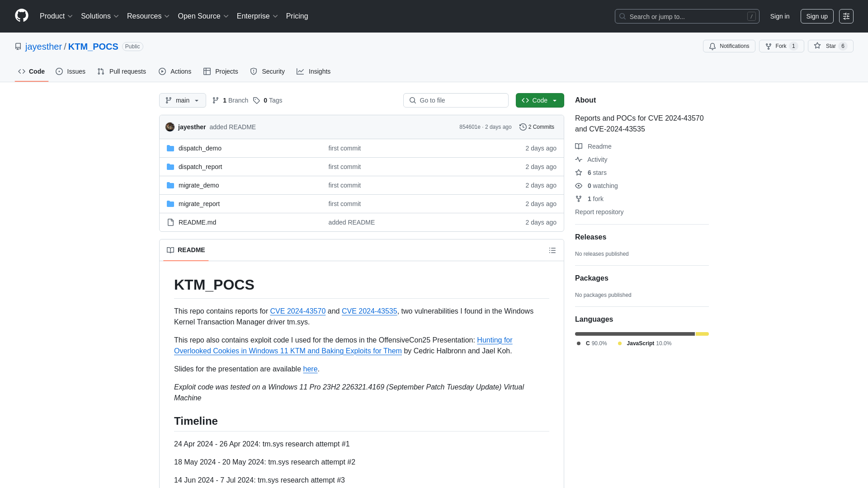Click the 0 Tags link

(x=268, y=100)
